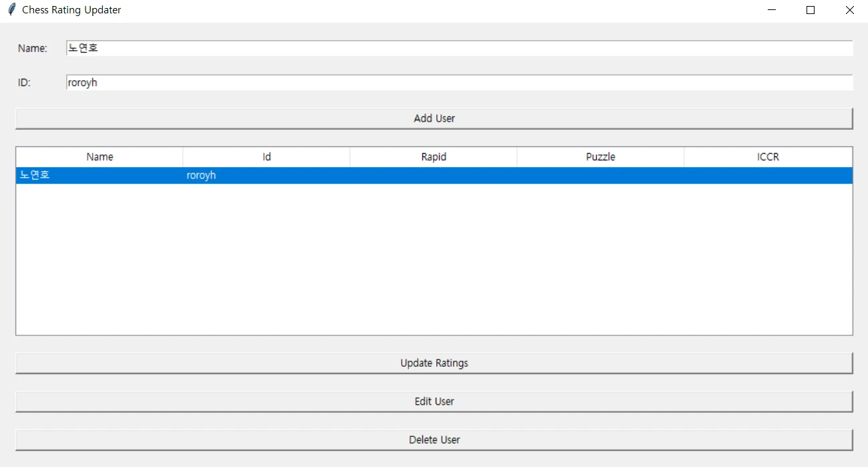Maximize the Chess Rating Updater window

click(811, 10)
